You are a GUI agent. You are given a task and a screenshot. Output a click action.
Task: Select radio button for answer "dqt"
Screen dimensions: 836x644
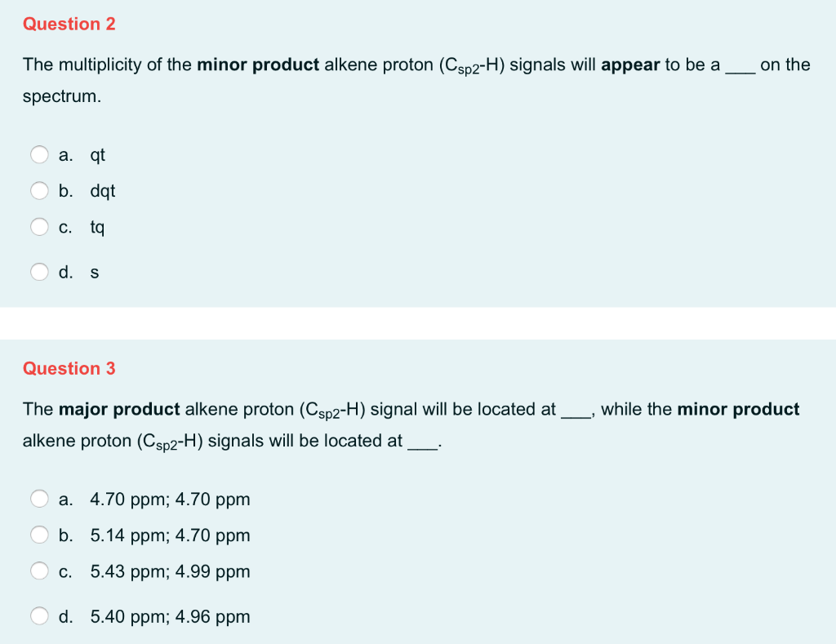click(39, 190)
